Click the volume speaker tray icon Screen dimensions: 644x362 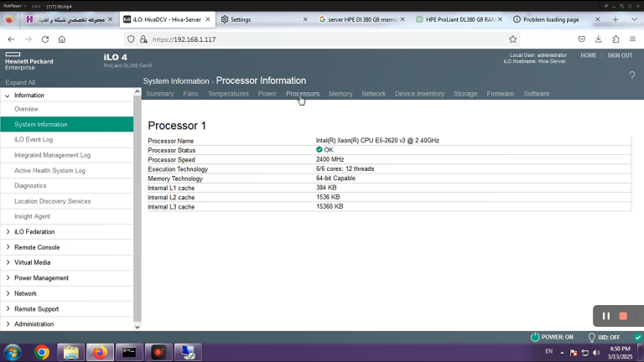(596, 353)
